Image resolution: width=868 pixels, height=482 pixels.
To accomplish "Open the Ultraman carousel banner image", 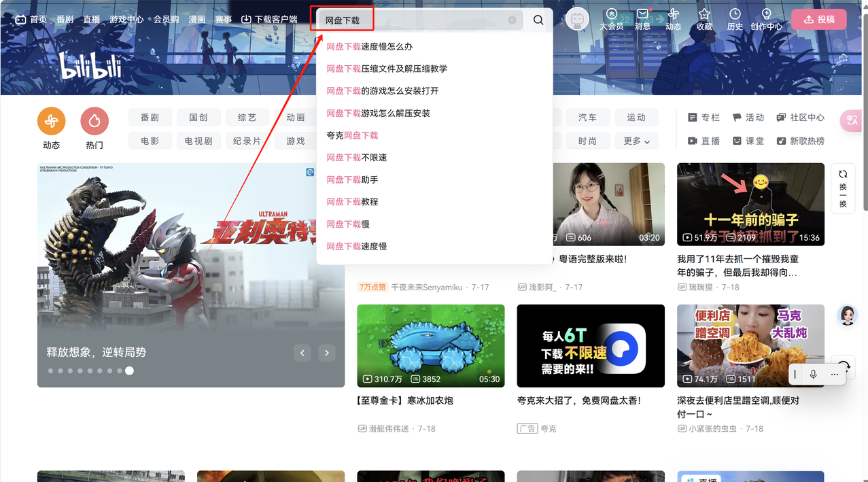I will click(191, 275).
